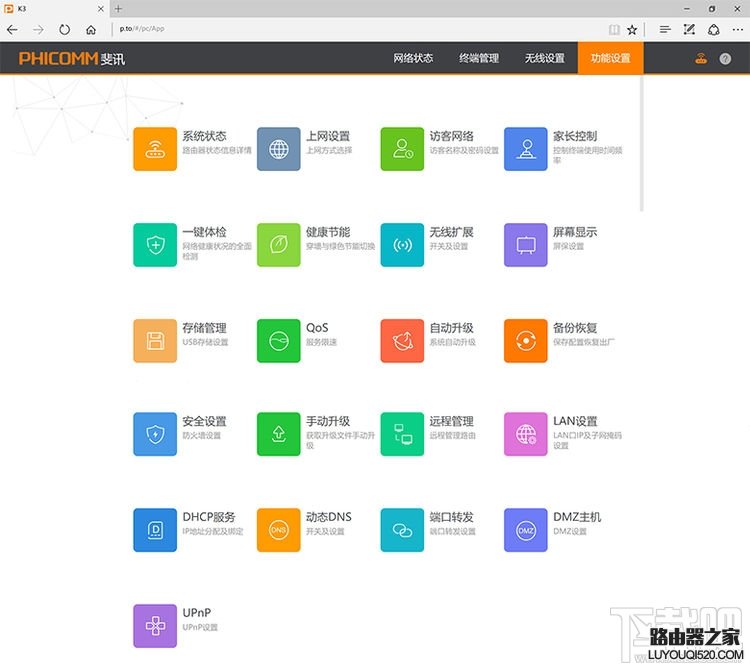Image resolution: width=750 pixels, height=668 pixels.
Task: Open the 端口转发 port forwarding icon
Action: point(402,530)
